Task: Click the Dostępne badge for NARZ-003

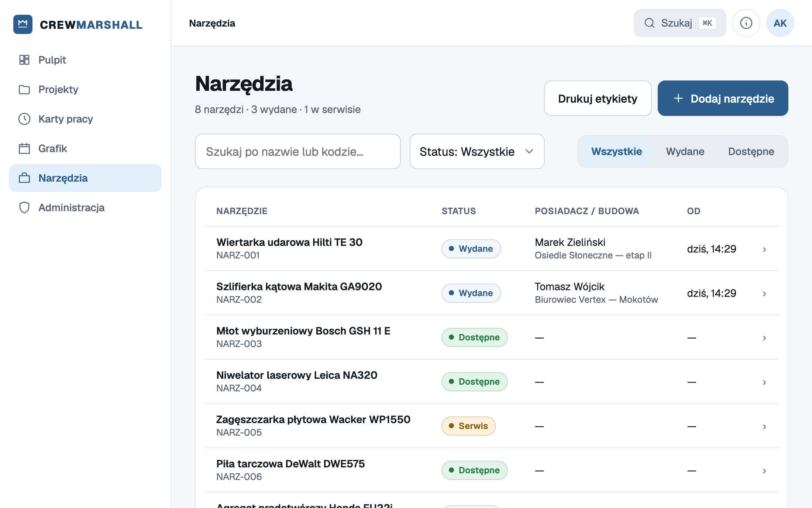Action: (x=474, y=337)
